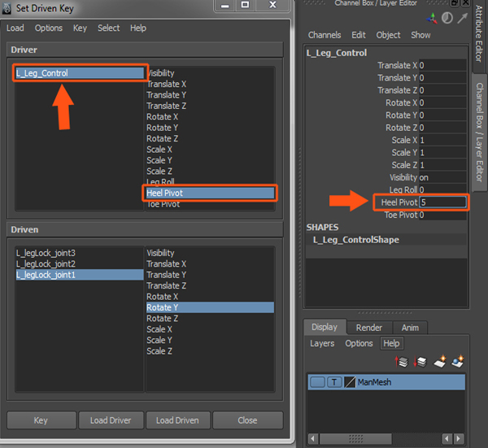This screenshot has height=448, width=488.
Task: Click the Load Driven button
Action: click(177, 420)
